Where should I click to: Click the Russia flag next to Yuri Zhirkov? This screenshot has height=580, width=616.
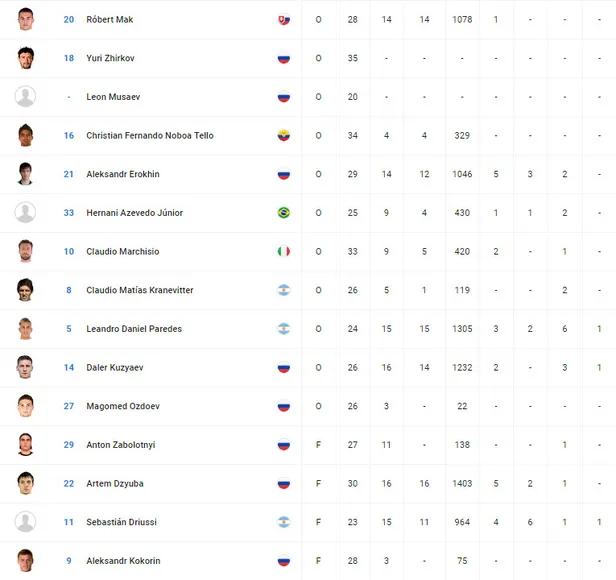284,58
